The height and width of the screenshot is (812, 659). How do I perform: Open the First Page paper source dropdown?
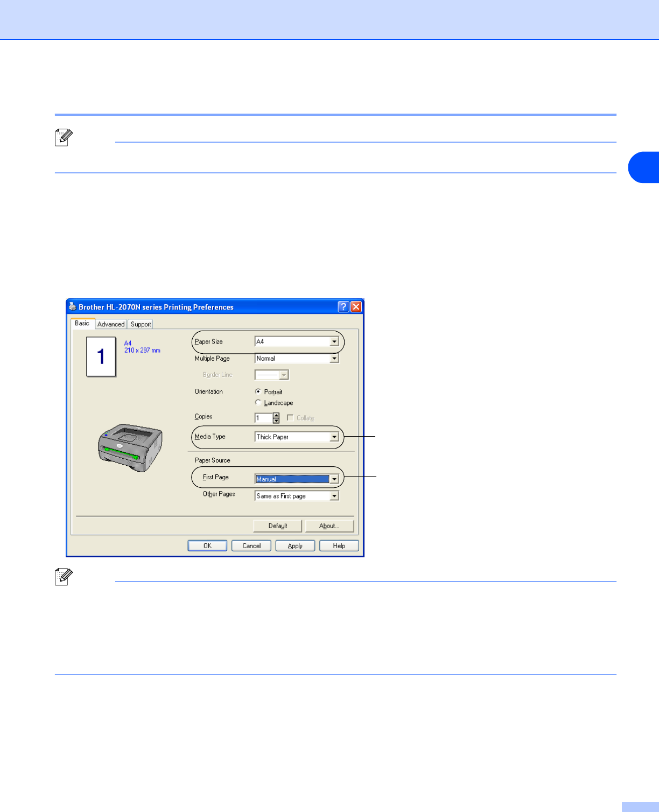pyautogui.click(x=297, y=479)
